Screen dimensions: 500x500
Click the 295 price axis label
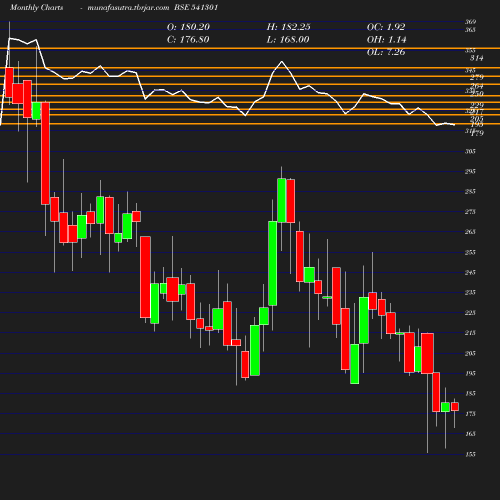(470, 171)
